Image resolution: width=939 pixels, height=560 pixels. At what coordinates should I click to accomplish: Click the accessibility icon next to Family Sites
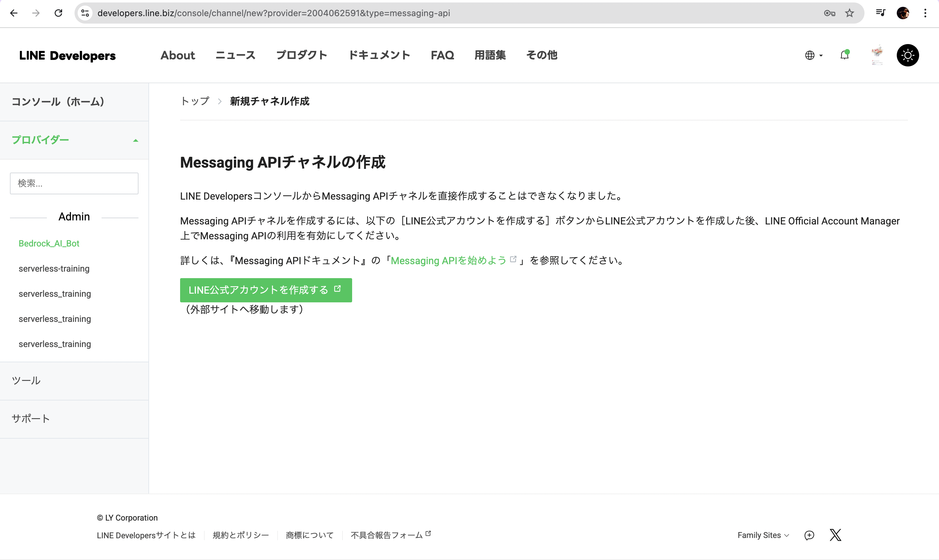(809, 535)
